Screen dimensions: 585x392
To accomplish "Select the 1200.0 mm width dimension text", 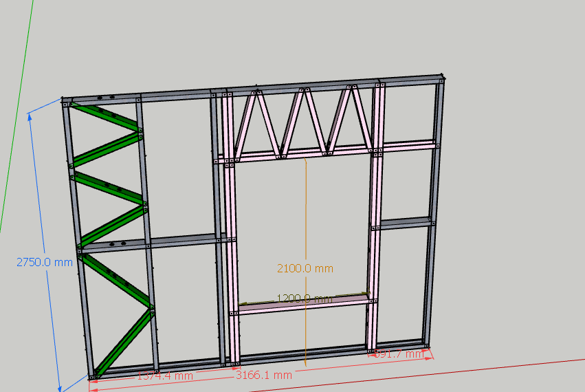I will (x=304, y=299).
